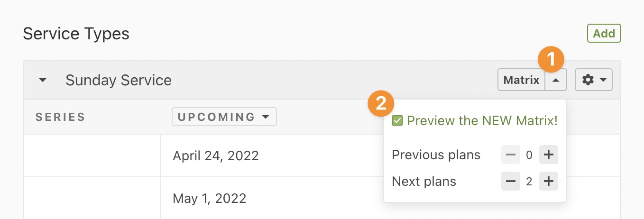Open the Matrix view
This screenshot has height=219, width=644.
(521, 80)
